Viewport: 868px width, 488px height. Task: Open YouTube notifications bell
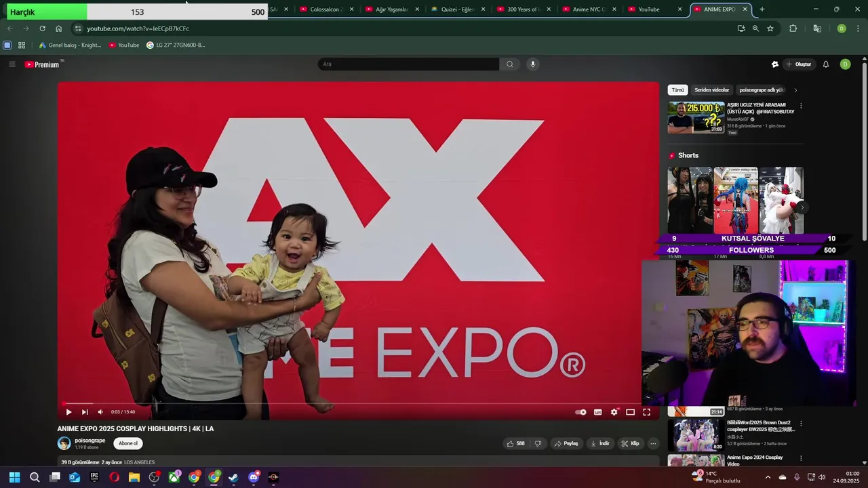pos(826,64)
